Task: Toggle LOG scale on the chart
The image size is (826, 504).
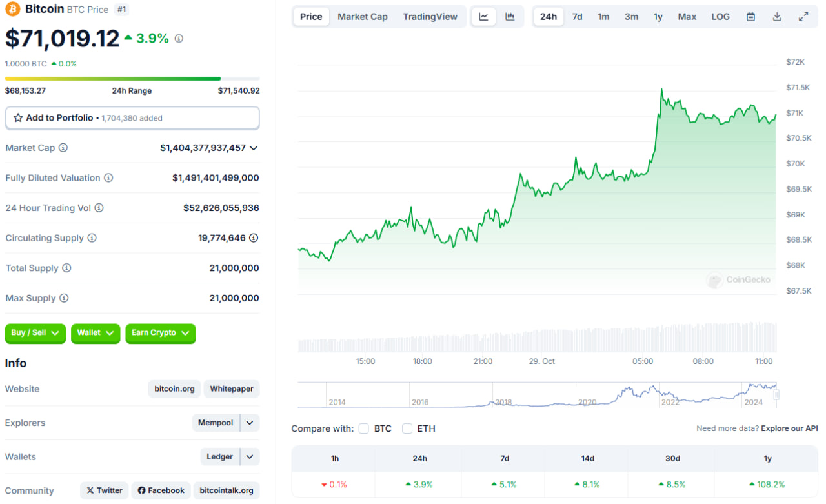Action: pos(721,17)
